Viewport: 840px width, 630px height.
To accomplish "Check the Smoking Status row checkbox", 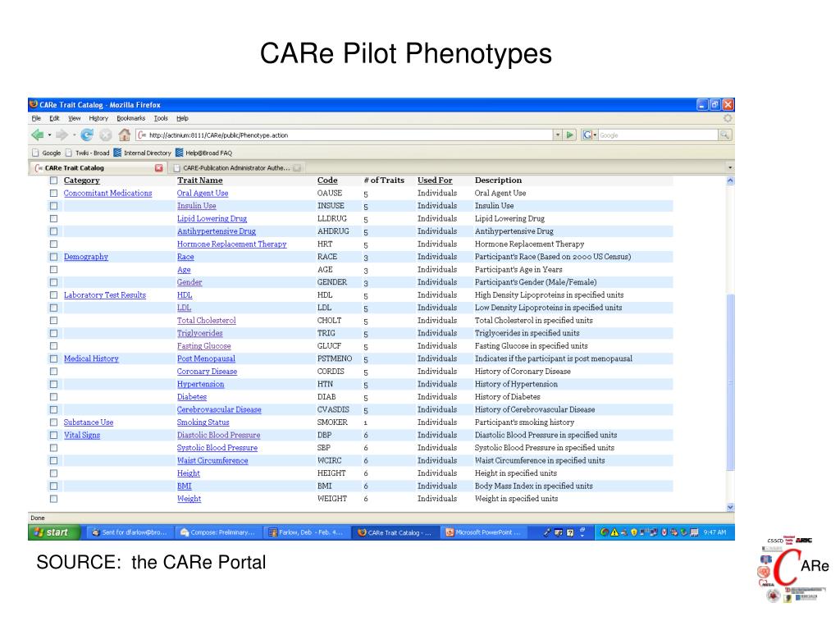I will 53,422.
